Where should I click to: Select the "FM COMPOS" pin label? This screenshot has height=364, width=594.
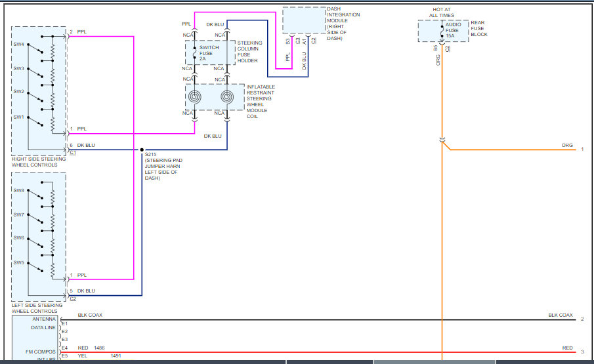38,352
